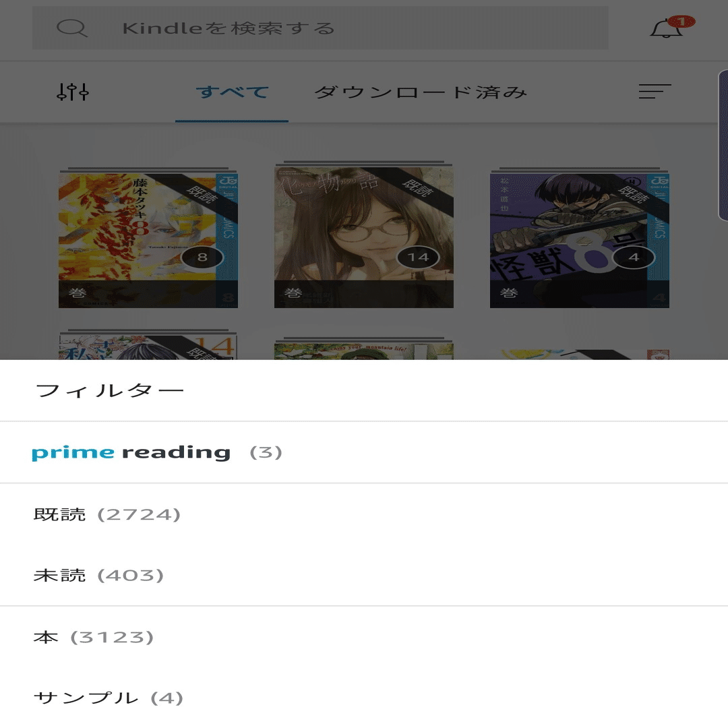This screenshot has height=728, width=728.
Task: Switch to the ダウンロード済み tab
Action: [x=421, y=92]
